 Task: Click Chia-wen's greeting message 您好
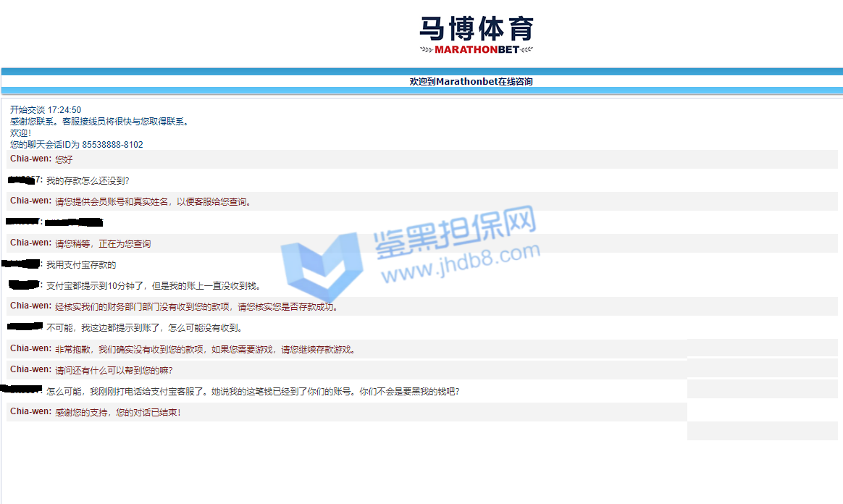pos(64,159)
